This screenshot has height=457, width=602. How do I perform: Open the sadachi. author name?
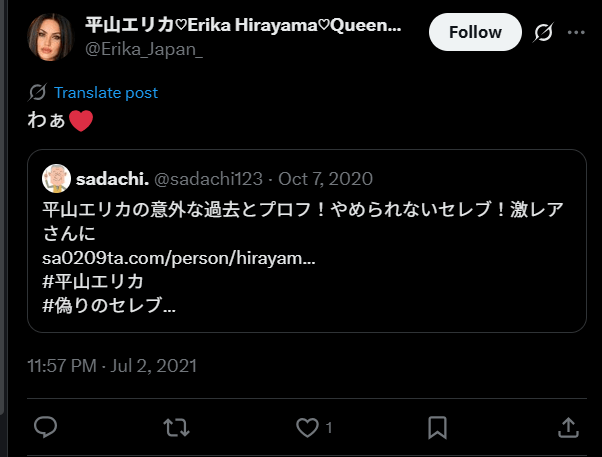click(112, 179)
